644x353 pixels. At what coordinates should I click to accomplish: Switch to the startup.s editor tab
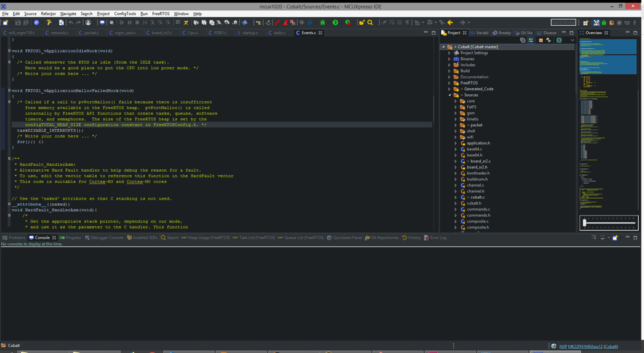tap(248, 32)
